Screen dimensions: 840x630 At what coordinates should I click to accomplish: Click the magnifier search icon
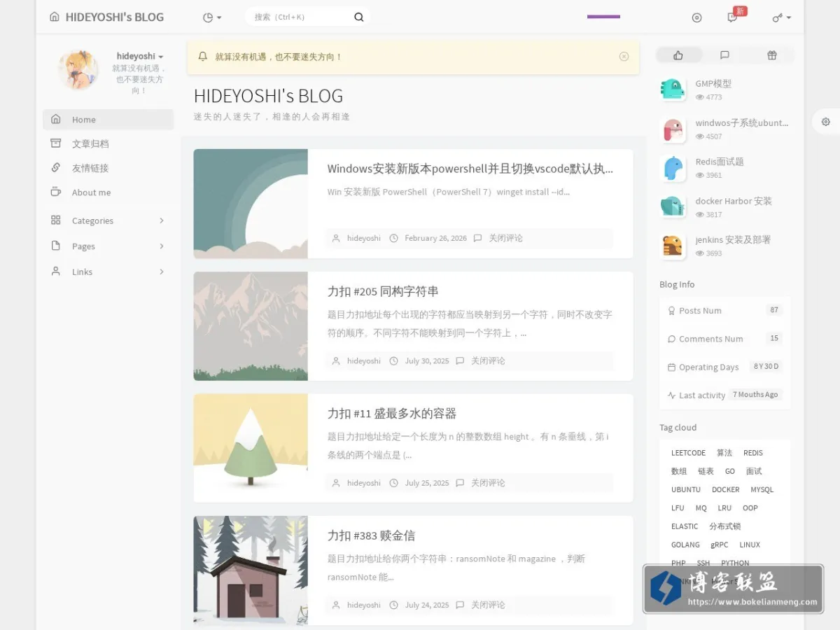click(359, 17)
